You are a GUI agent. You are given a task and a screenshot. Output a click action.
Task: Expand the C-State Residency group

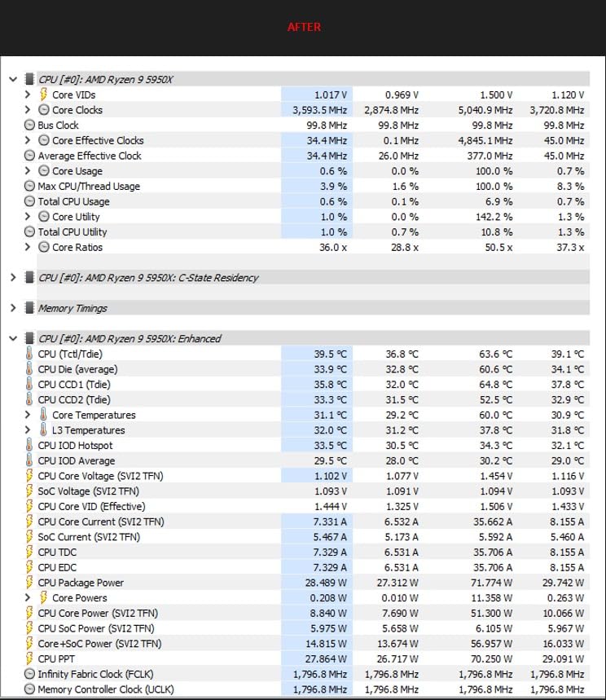click(x=13, y=278)
